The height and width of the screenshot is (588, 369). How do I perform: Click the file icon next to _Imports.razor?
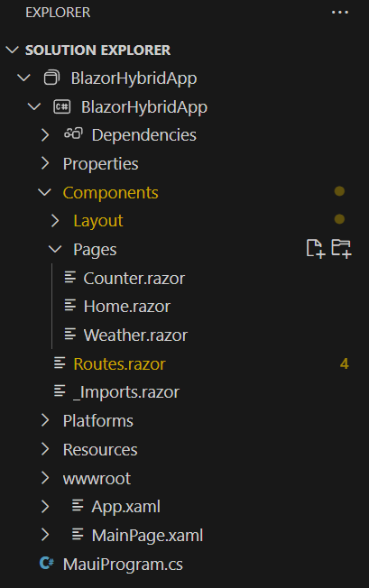pos(60,391)
